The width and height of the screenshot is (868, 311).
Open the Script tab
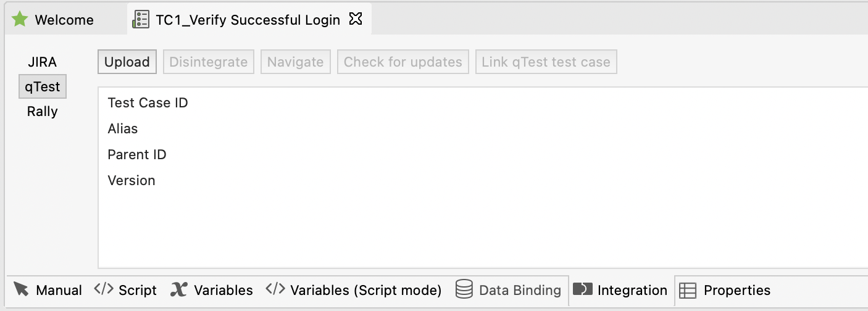click(x=137, y=290)
